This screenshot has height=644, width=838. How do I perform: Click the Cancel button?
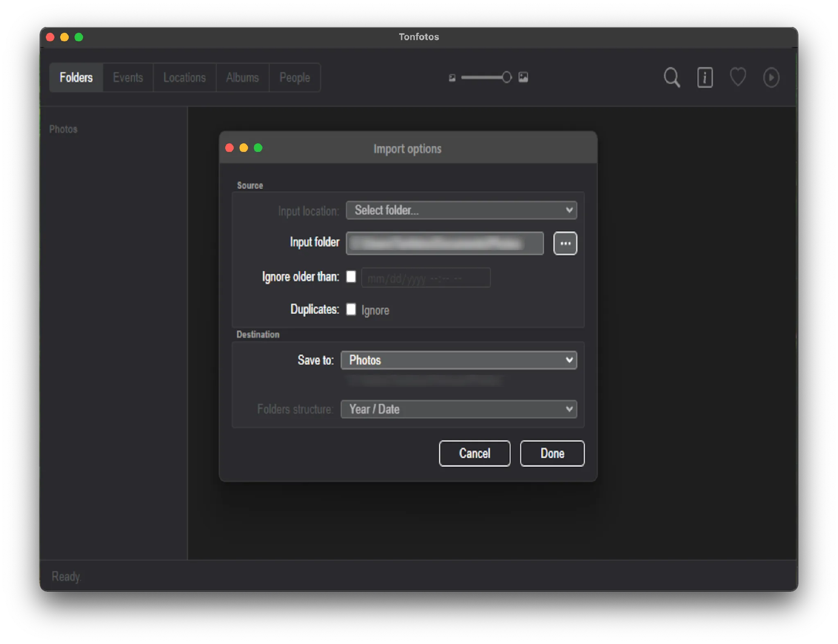[474, 453]
